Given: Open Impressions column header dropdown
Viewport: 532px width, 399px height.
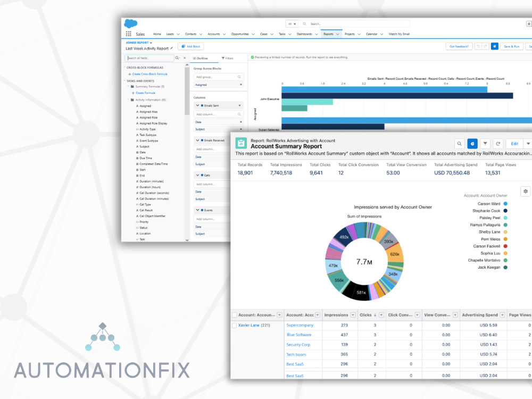Looking at the screenshot, I should (x=353, y=315).
